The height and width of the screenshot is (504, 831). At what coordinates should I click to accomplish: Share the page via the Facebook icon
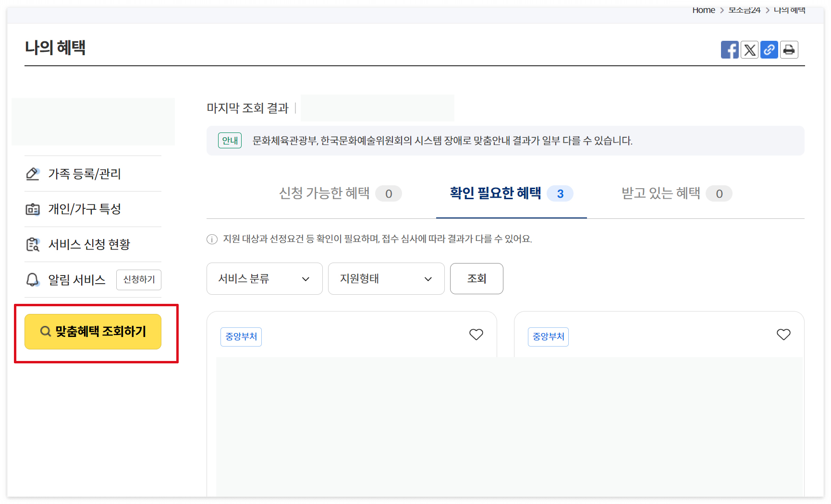(x=730, y=49)
